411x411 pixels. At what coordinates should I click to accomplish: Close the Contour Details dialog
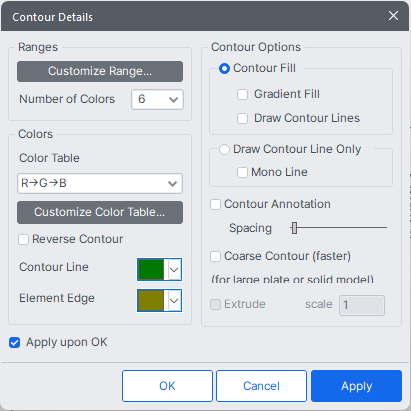393,16
